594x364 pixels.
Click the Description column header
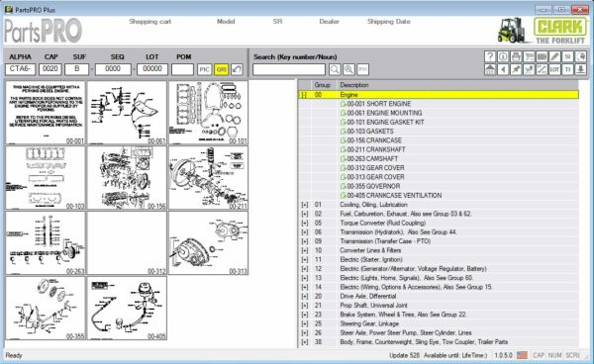(354, 85)
